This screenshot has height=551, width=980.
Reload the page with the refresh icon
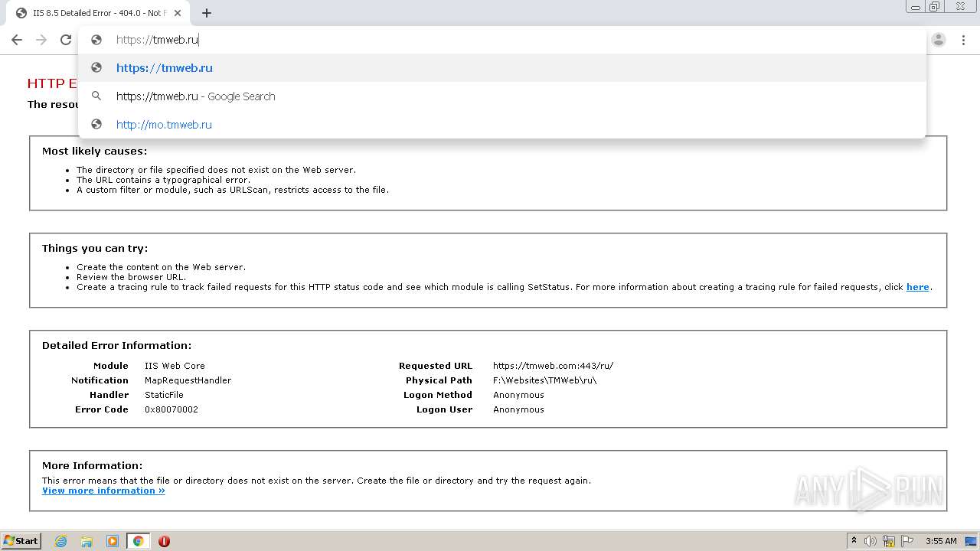(x=66, y=40)
